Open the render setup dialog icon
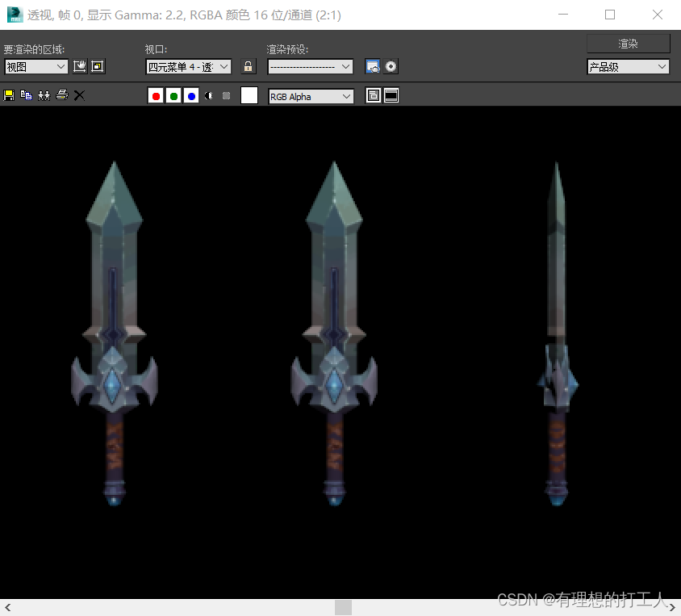The image size is (681, 616). tap(373, 66)
